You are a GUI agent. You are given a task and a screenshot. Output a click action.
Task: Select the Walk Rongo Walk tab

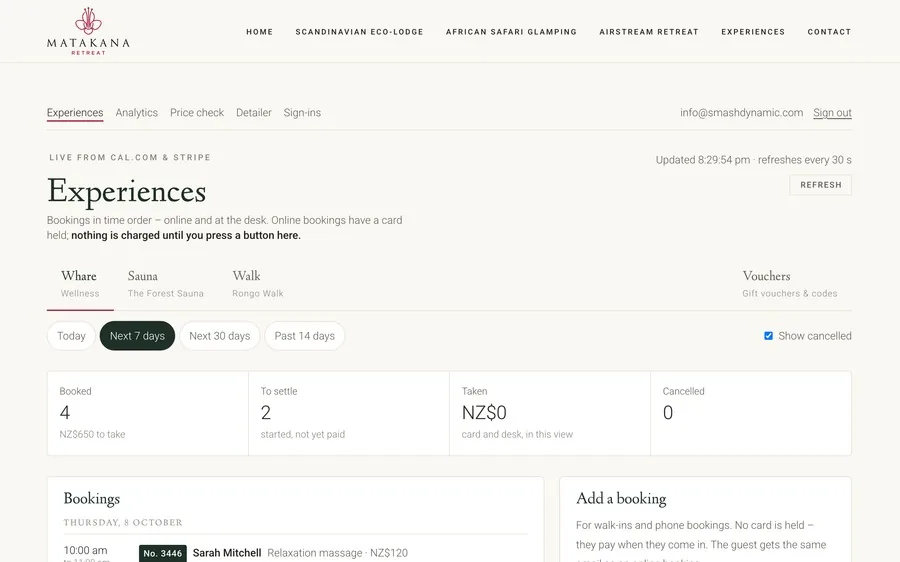(x=258, y=284)
